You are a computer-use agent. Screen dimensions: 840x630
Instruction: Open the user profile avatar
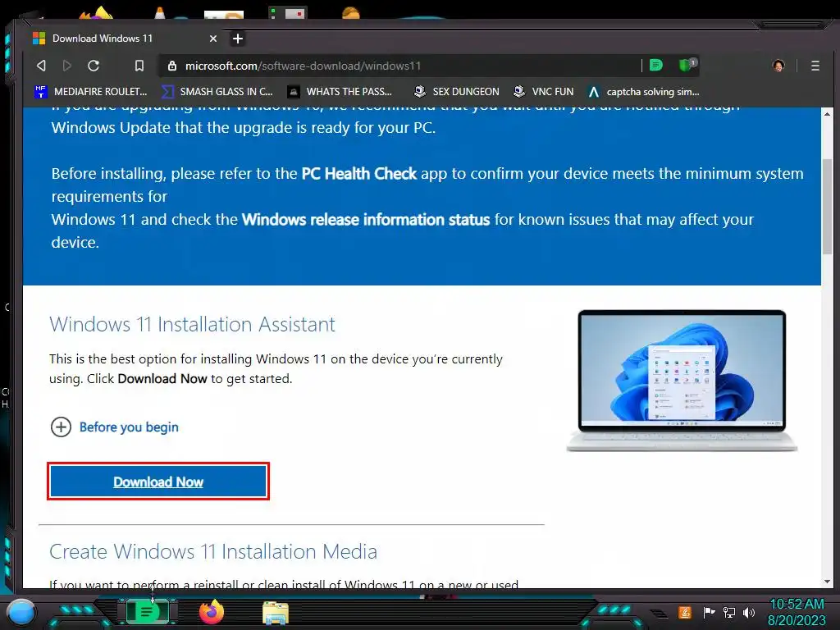[x=778, y=66]
